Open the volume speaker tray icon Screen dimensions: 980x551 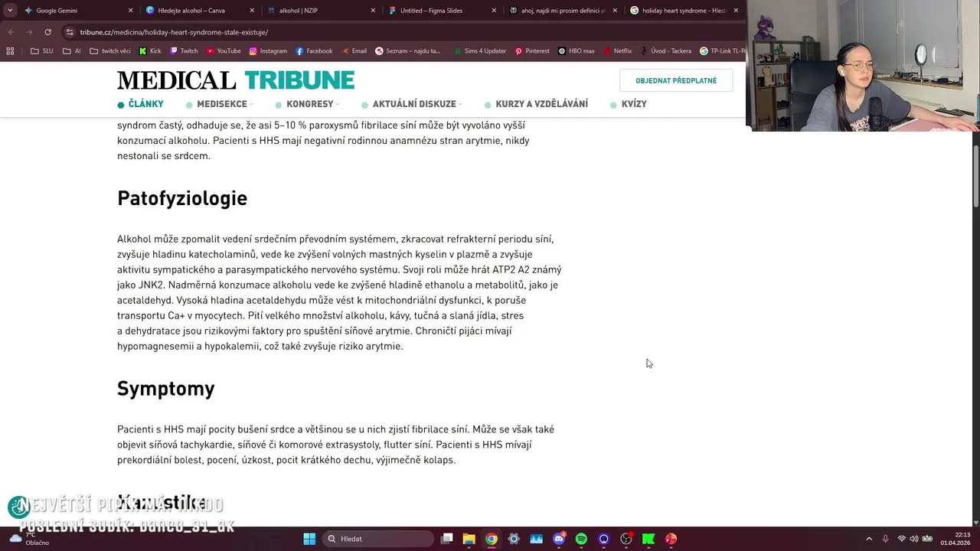[x=914, y=539]
